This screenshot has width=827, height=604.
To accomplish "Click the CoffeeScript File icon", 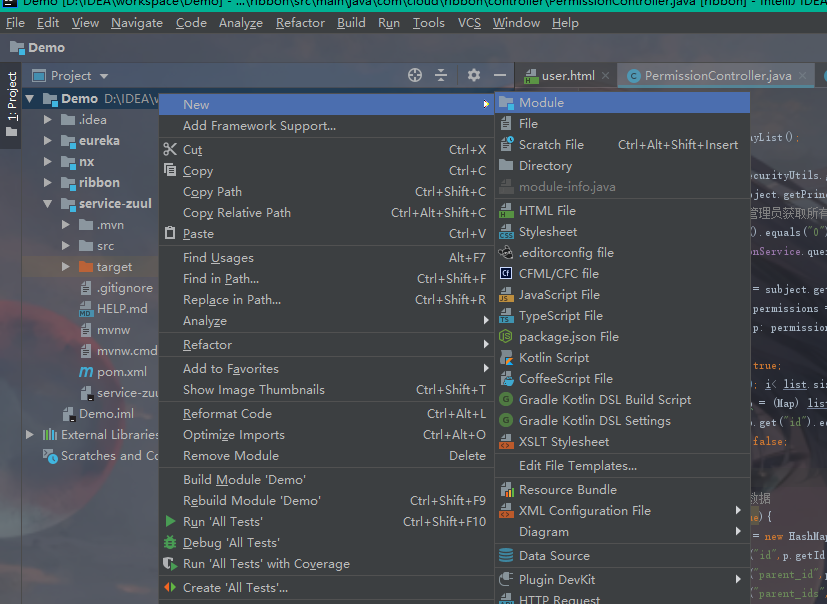I will tap(506, 379).
